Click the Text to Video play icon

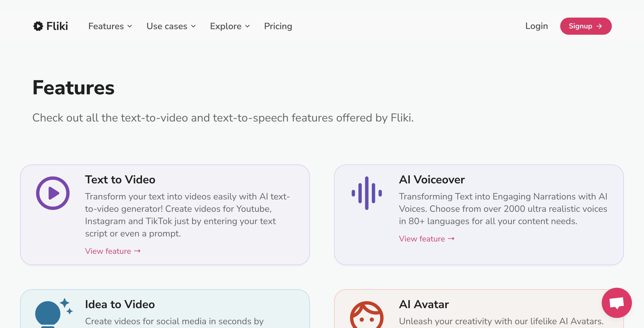pos(53,193)
